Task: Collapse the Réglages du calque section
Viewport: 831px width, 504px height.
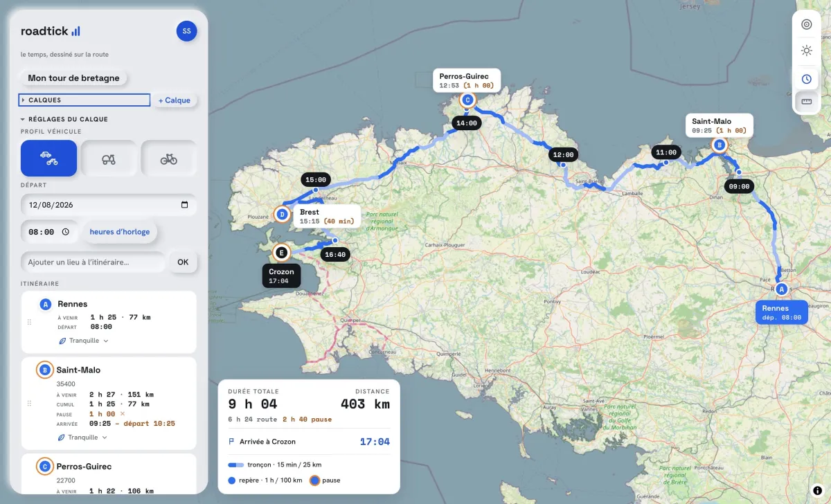Action: point(64,119)
